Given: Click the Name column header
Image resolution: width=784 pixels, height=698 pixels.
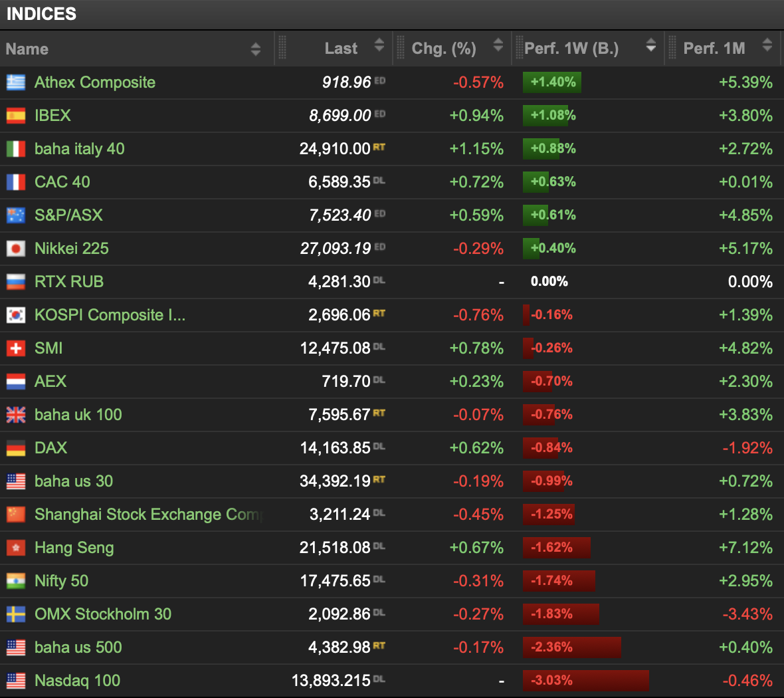Looking at the screenshot, I should (x=27, y=49).
